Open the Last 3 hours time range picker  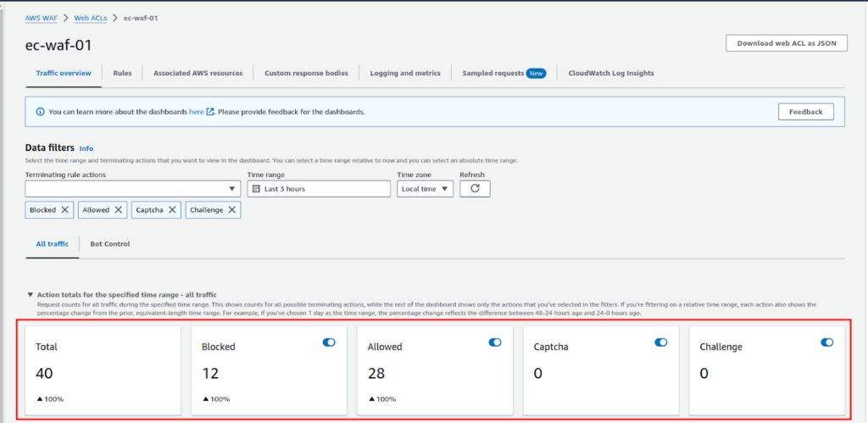(319, 189)
